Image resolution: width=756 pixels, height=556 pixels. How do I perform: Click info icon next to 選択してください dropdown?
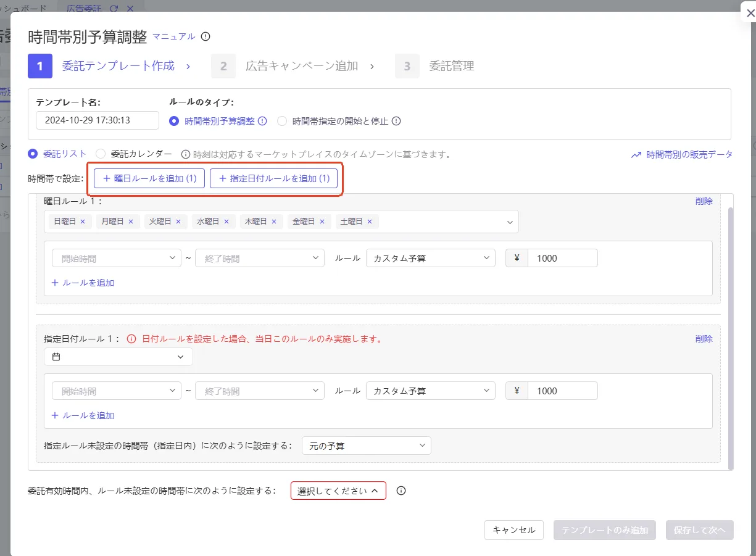coord(401,491)
